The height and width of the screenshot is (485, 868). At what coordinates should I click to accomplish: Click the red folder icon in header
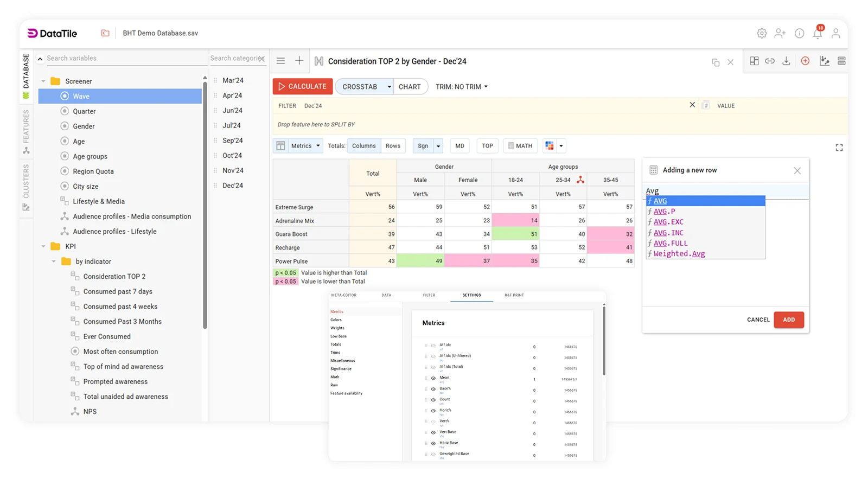(x=105, y=33)
